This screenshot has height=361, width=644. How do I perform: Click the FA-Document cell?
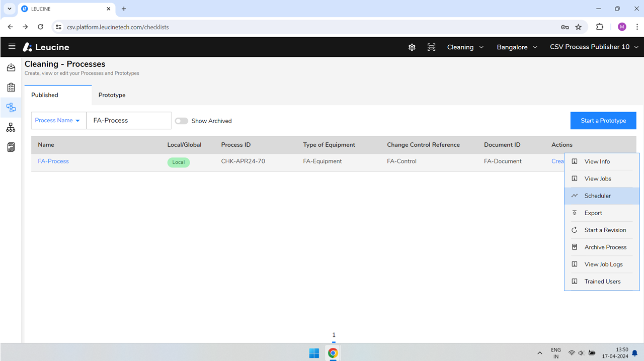click(x=503, y=161)
